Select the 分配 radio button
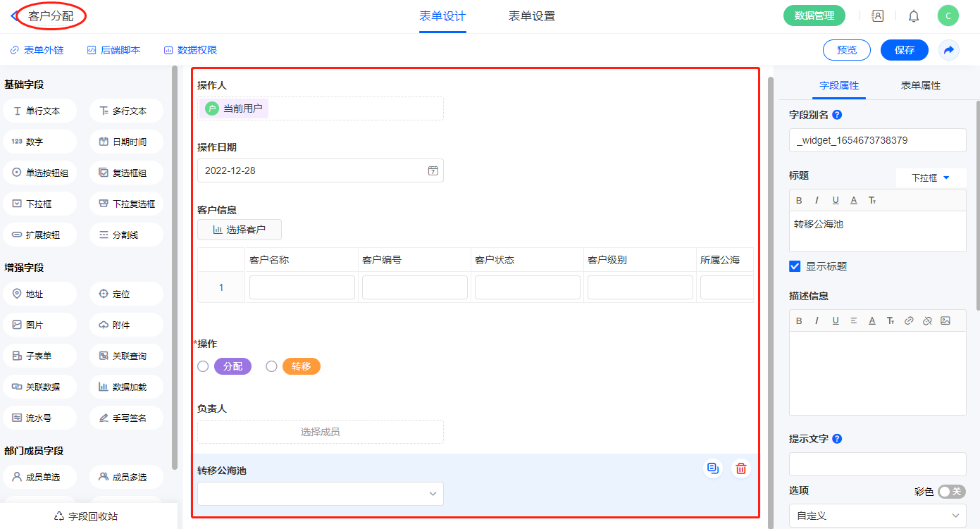 point(203,366)
